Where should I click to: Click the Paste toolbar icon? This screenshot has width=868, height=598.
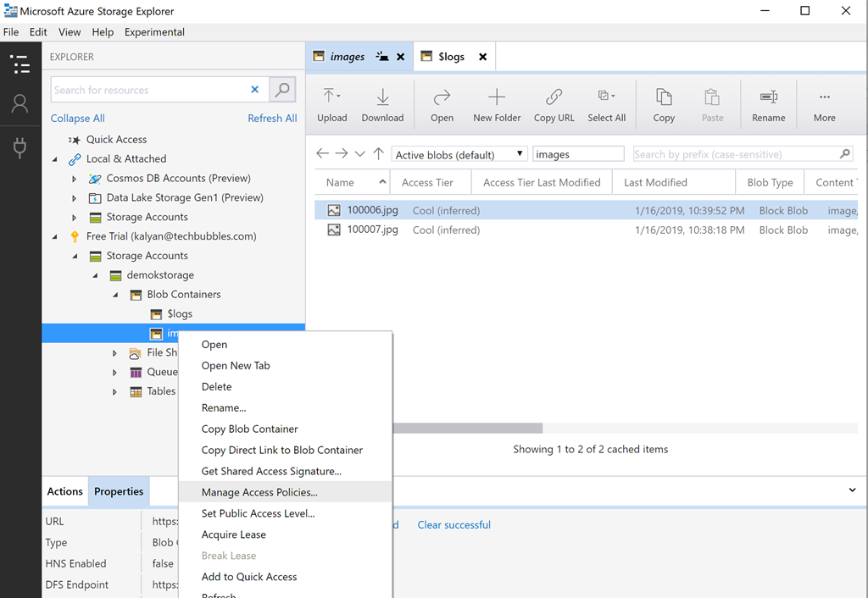pos(712,105)
